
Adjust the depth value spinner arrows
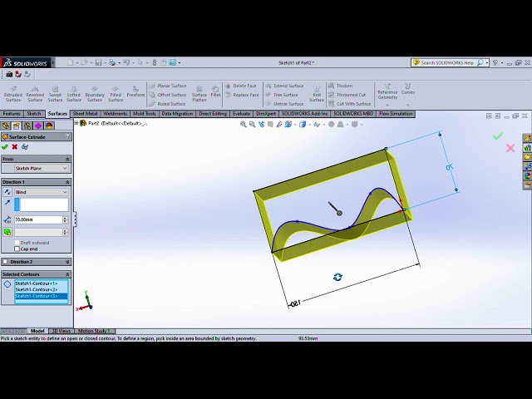pyautogui.click(x=65, y=219)
